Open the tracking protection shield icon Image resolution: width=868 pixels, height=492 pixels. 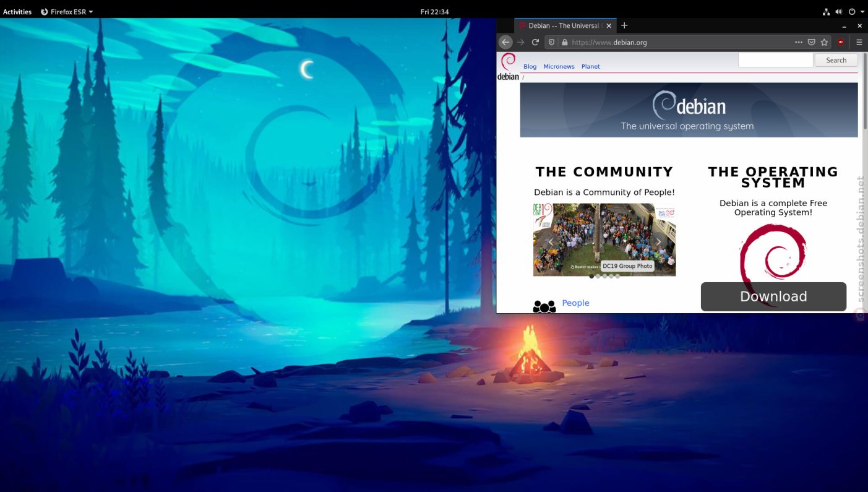point(551,43)
